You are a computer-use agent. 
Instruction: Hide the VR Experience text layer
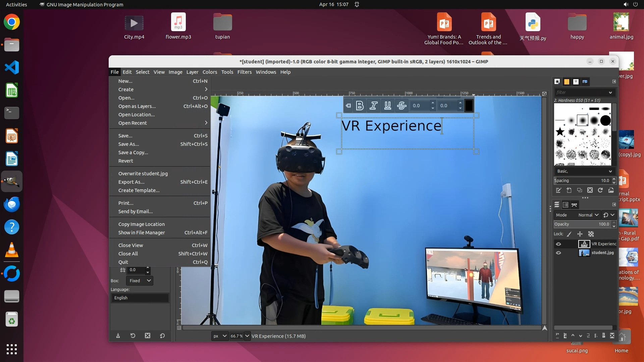[558, 244]
